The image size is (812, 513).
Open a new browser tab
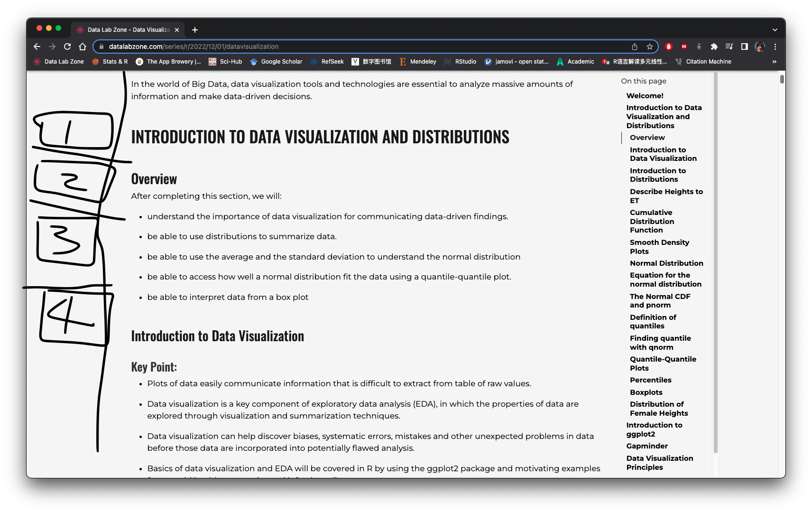(x=195, y=30)
